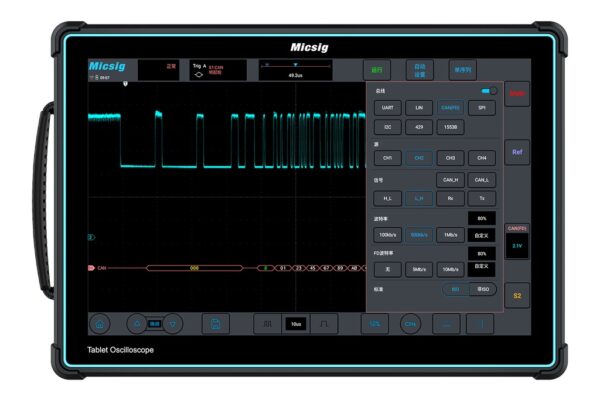Open the Micsig logo menu top-left

(107, 66)
